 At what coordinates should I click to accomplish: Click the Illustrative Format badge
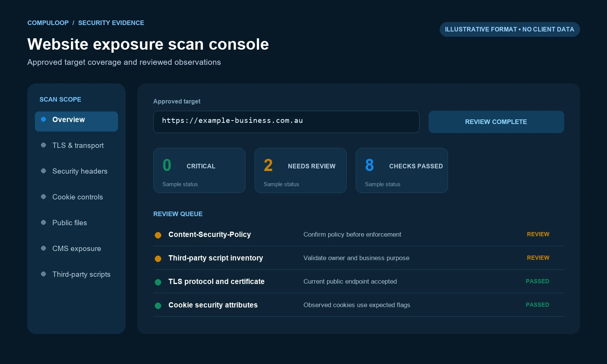pos(510,29)
